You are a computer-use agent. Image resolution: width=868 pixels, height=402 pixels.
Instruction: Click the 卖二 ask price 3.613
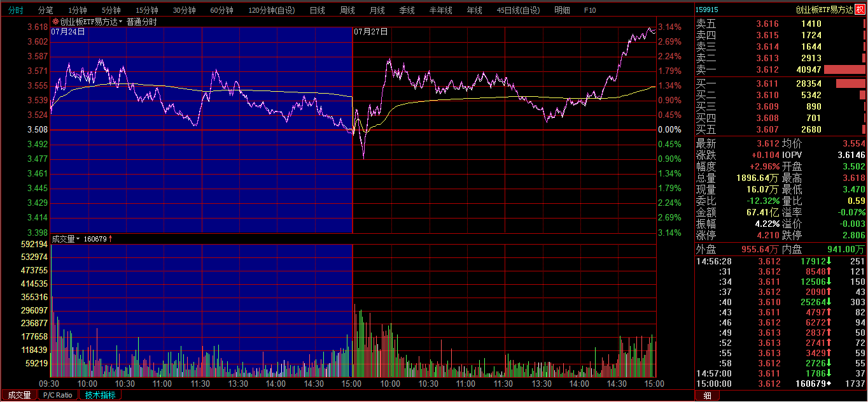[x=767, y=58]
